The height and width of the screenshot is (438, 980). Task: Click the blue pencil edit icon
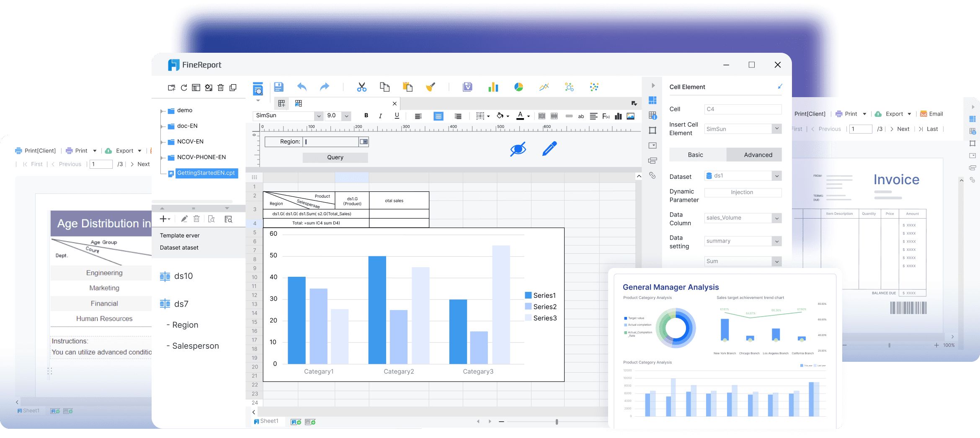click(549, 149)
